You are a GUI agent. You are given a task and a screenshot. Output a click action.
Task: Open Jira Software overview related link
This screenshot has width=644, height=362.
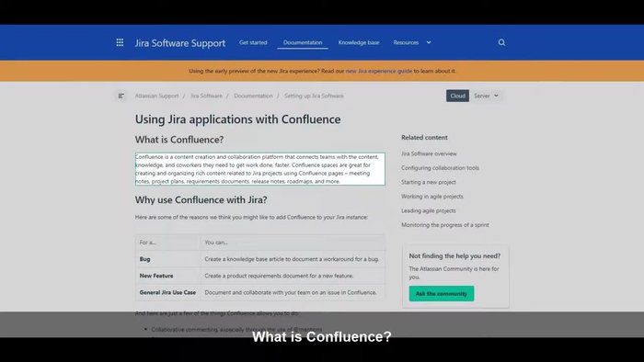point(429,153)
